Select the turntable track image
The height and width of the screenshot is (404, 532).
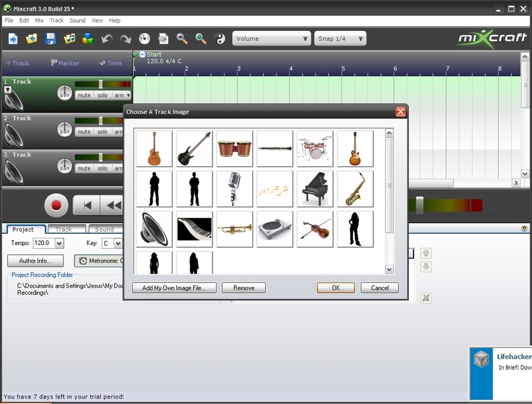click(275, 229)
